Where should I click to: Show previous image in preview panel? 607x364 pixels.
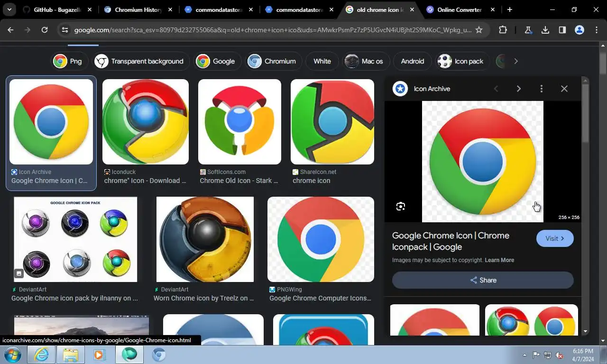coord(496,89)
